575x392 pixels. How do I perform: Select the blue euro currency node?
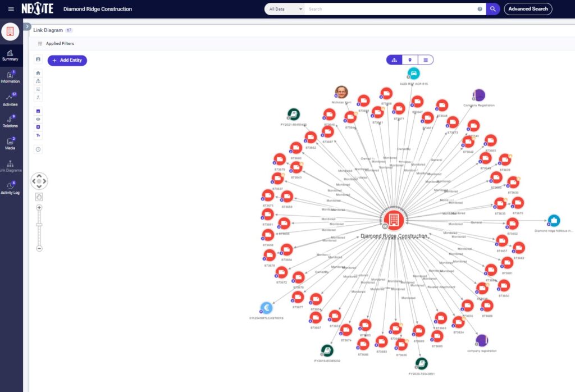267,308
